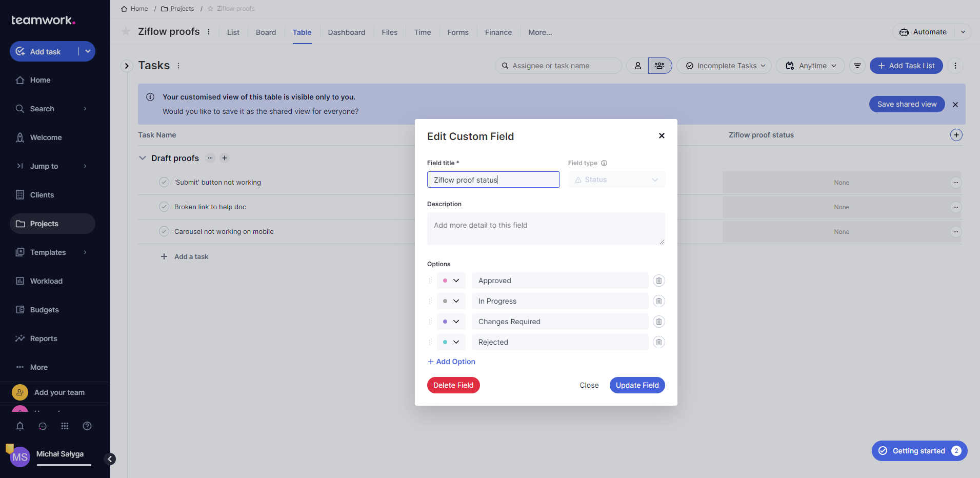Add a column with plus circle icon
This screenshot has width=980, height=478.
click(x=956, y=135)
